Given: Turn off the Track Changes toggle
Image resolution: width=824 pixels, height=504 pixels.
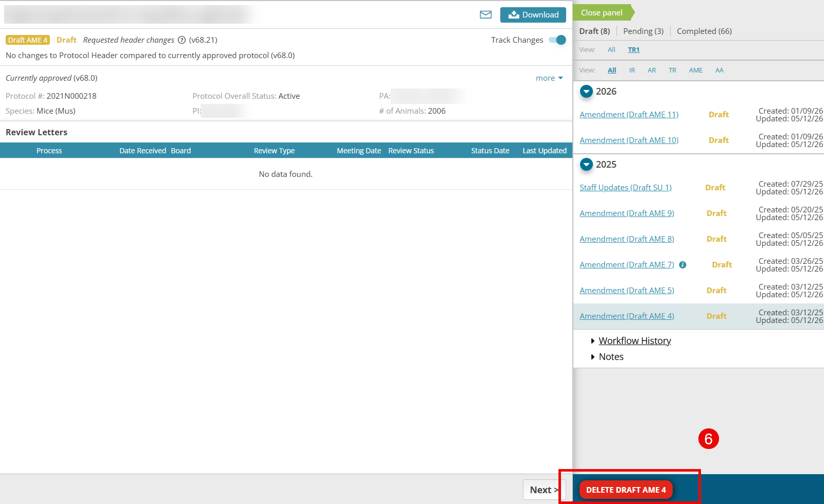Looking at the screenshot, I should tap(557, 40).
